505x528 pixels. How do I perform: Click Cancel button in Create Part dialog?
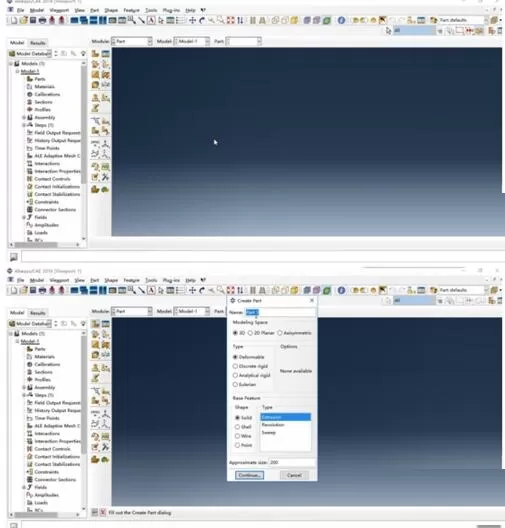[x=294, y=475]
